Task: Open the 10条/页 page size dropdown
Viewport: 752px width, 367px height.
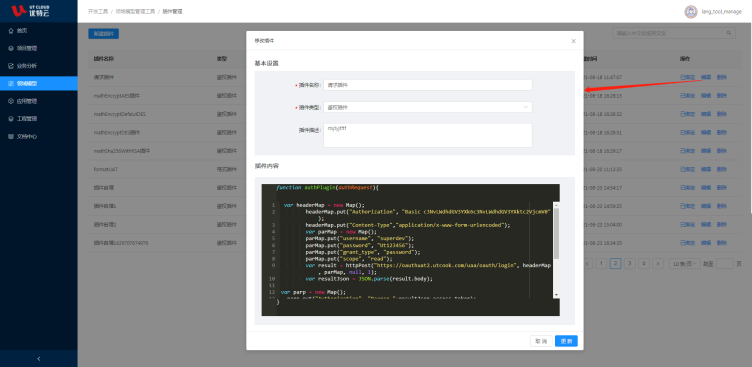Action: coord(685,263)
